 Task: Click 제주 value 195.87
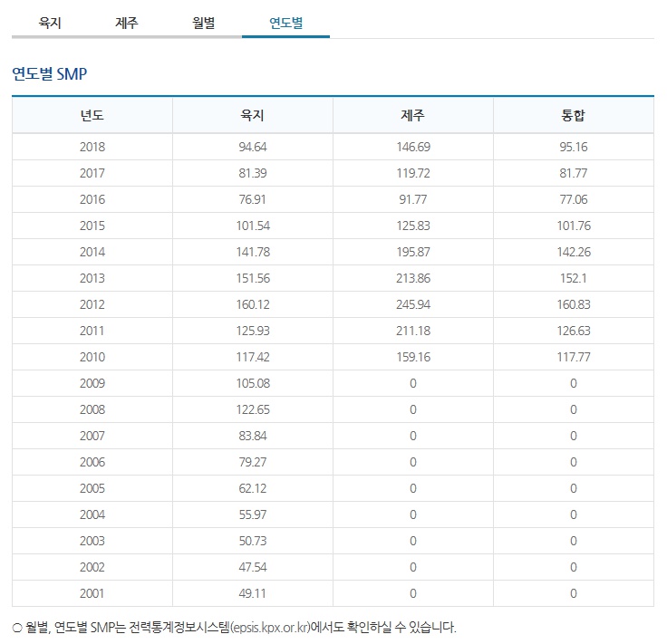[413, 252]
